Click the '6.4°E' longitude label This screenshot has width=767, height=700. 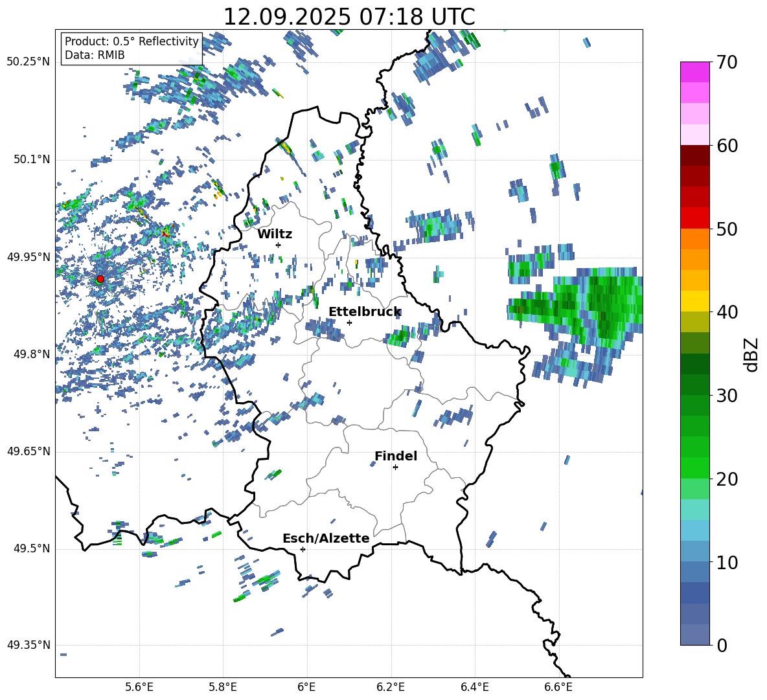(x=474, y=687)
